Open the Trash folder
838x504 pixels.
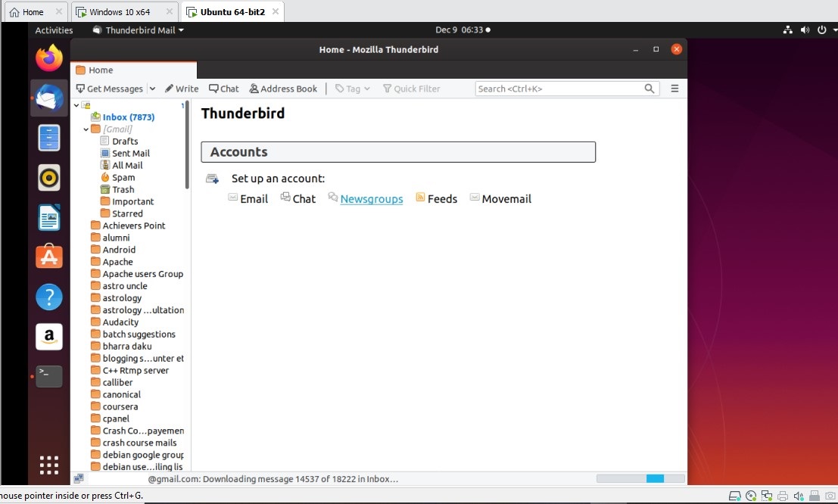tap(123, 190)
